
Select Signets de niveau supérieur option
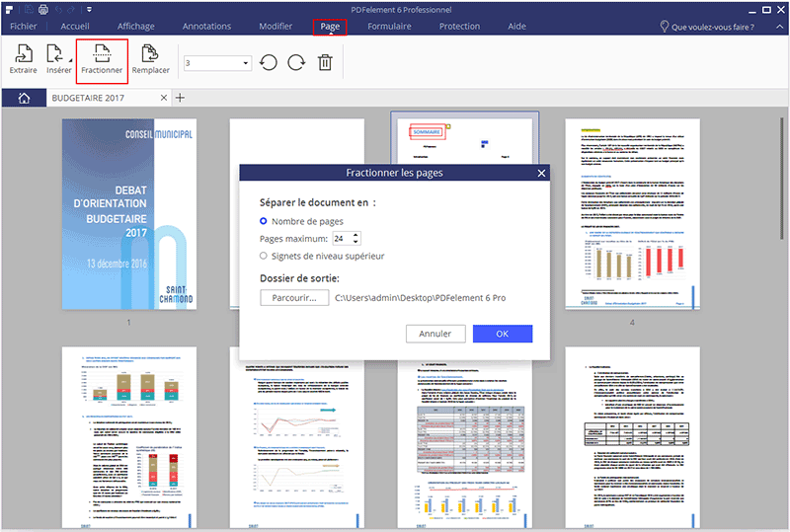(264, 256)
